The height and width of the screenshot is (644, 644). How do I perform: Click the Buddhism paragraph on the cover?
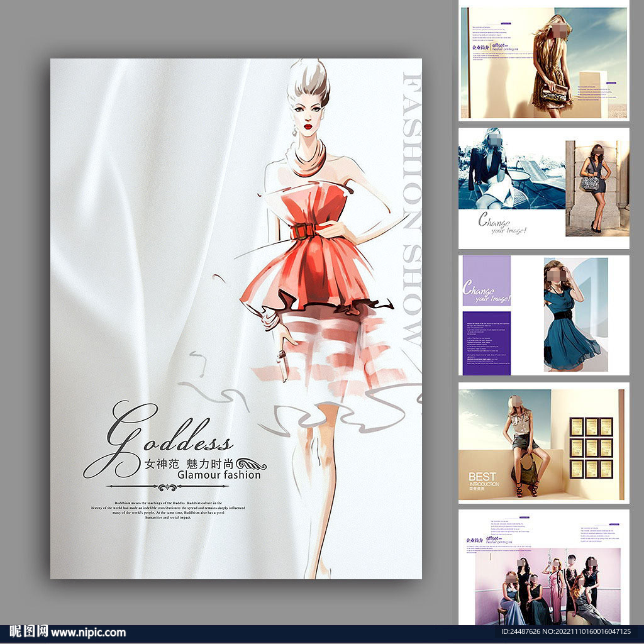[169, 510]
